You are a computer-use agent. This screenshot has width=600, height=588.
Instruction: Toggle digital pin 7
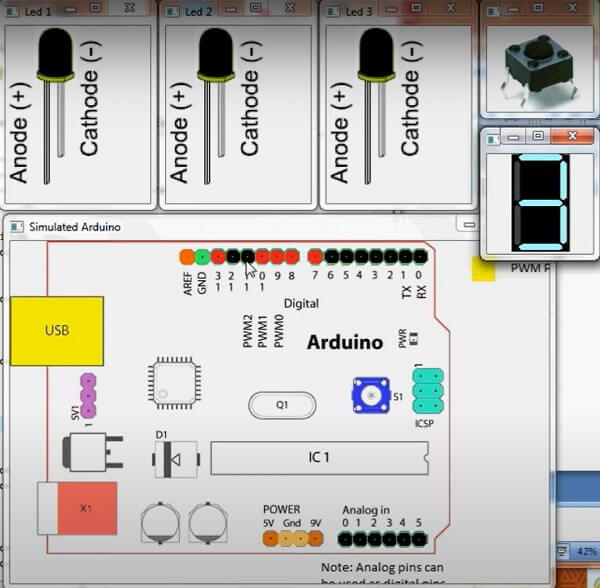pyautogui.click(x=315, y=257)
